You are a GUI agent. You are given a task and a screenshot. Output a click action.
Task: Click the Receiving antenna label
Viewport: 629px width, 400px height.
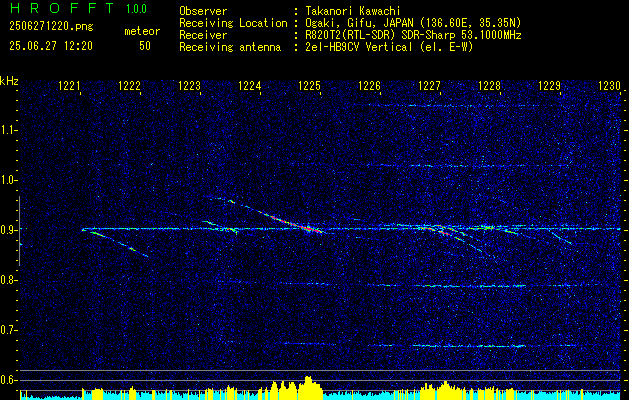[x=230, y=47]
